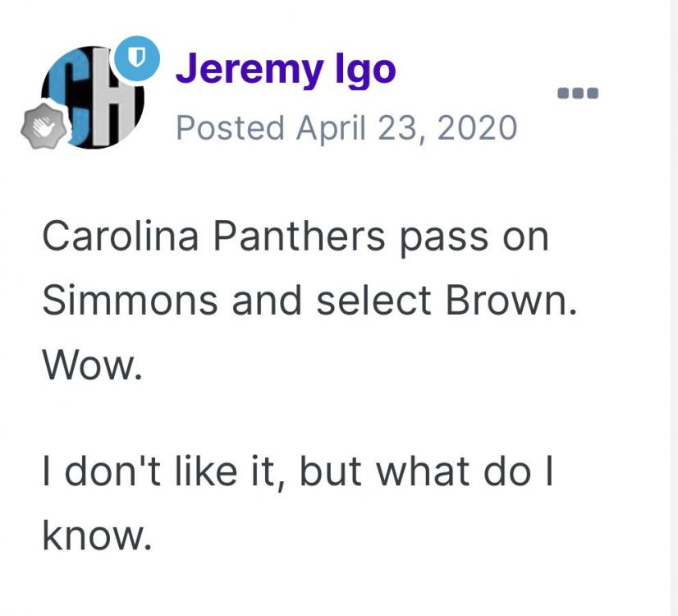
Task: Click the gray waving-hand rank badge
Action: (41, 127)
